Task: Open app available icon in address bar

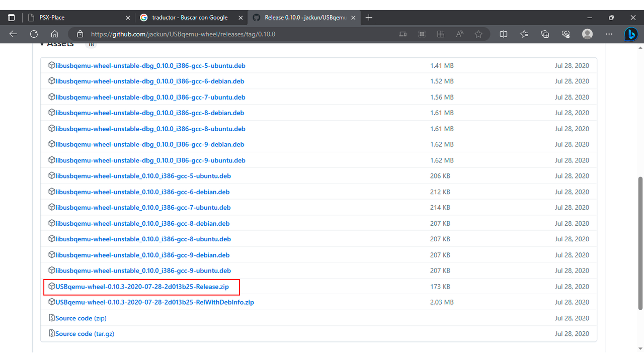Action: click(403, 34)
